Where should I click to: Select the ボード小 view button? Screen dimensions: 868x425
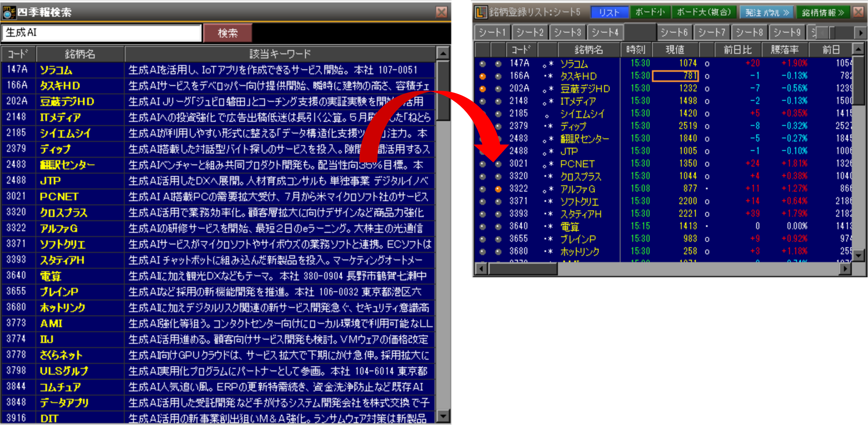(x=650, y=12)
